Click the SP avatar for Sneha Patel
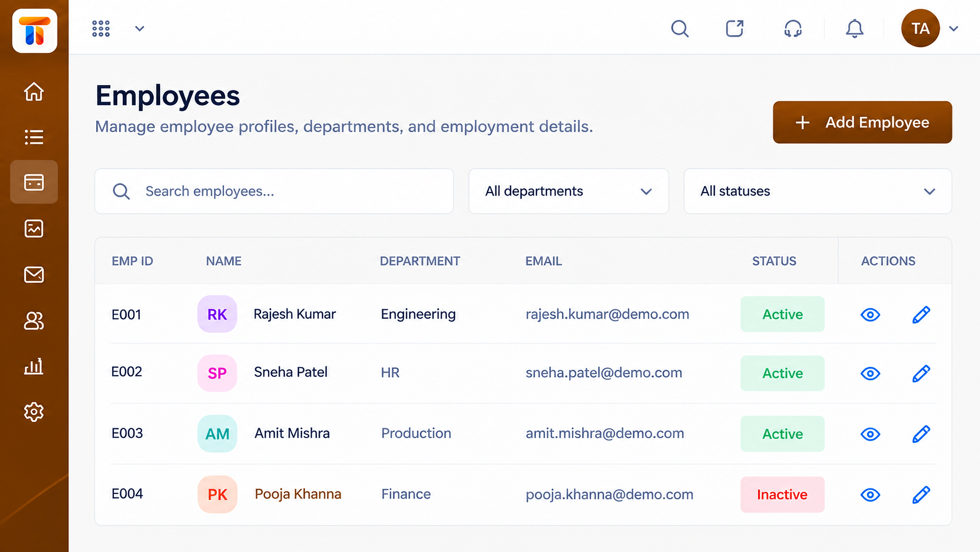The height and width of the screenshot is (552, 980). (x=217, y=373)
